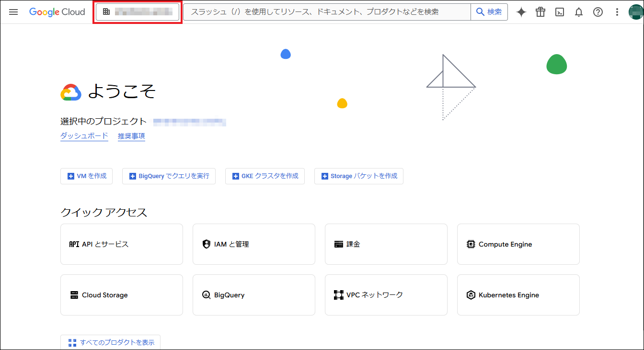The image size is (644, 350).
Task: Click すべてのプロダクトを表示 button
Action: (111, 342)
